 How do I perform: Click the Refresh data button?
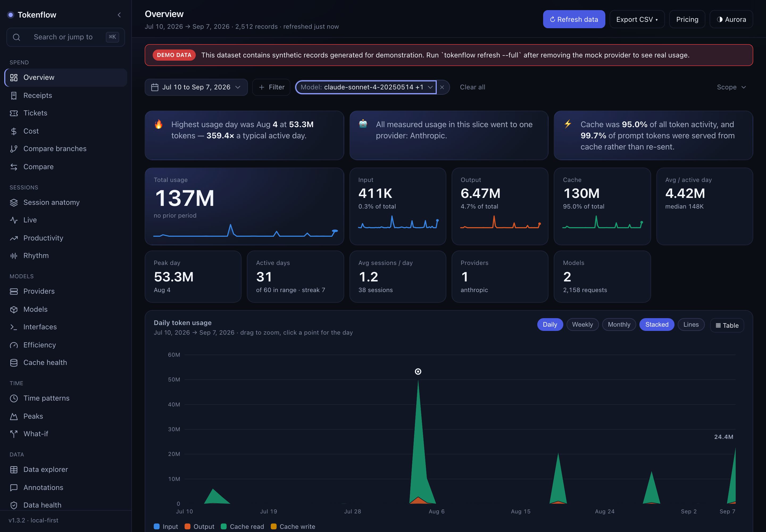click(x=574, y=19)
